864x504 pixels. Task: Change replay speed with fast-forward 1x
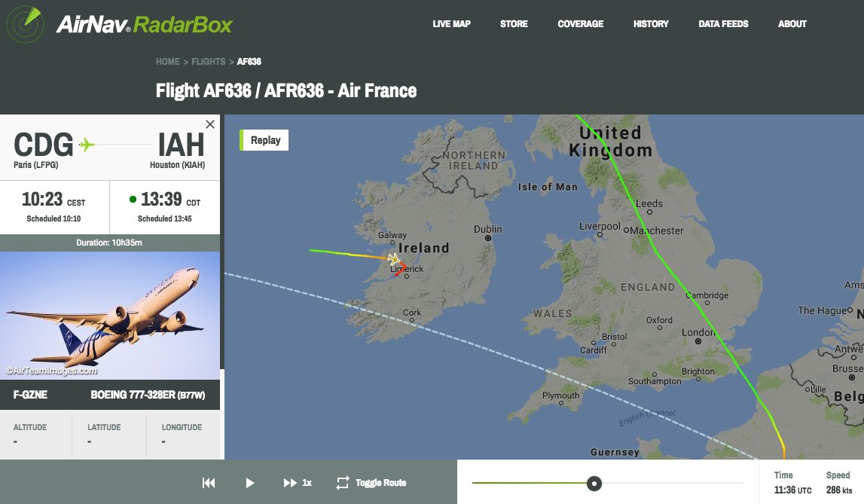298,483
